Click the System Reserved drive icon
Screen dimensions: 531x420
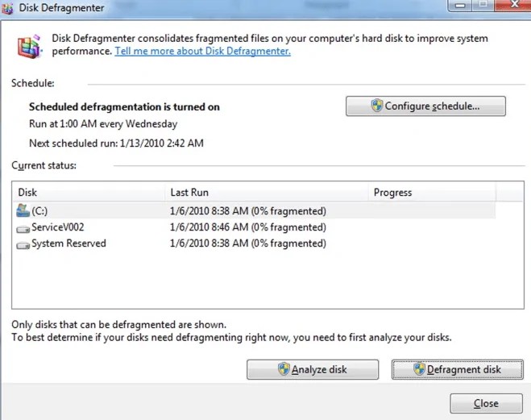pos(23,245)
